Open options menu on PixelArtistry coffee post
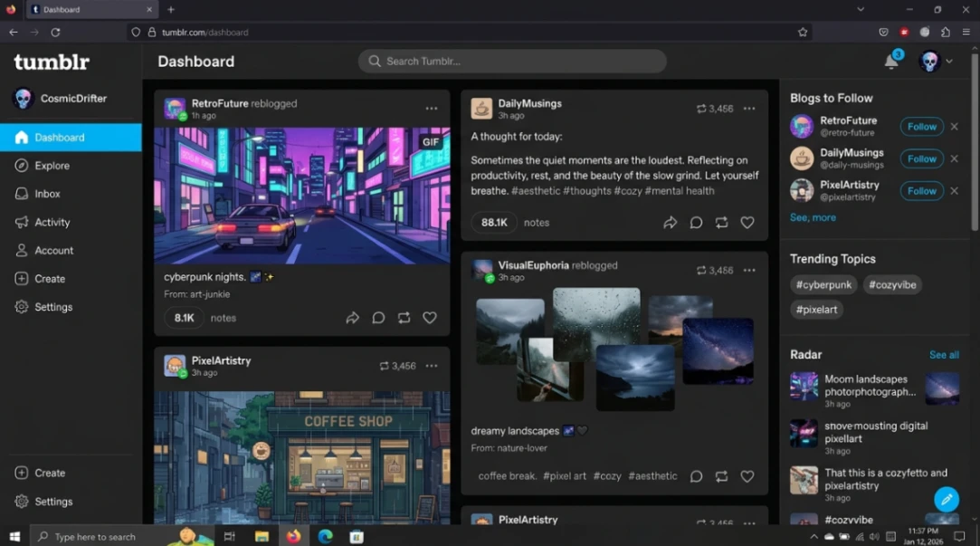980x546 pixels. click(x=432, y=366)
